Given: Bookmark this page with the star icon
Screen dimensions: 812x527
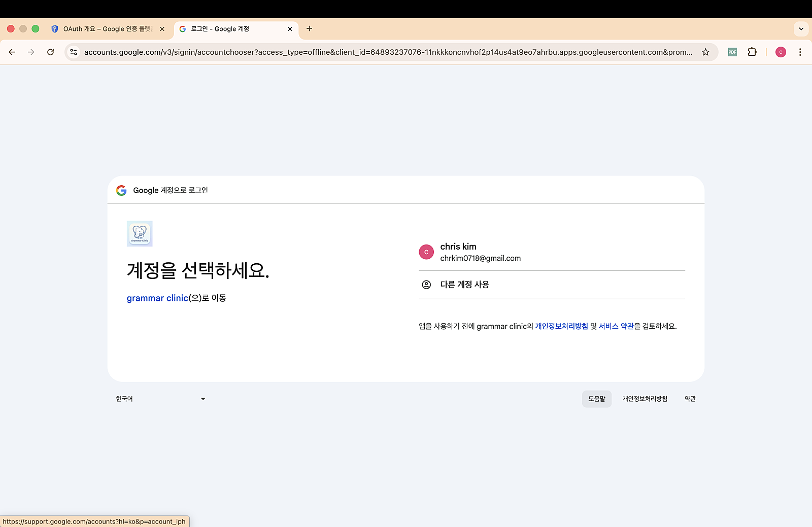Looking at the screenshot, I should click(x=705, y=52).
